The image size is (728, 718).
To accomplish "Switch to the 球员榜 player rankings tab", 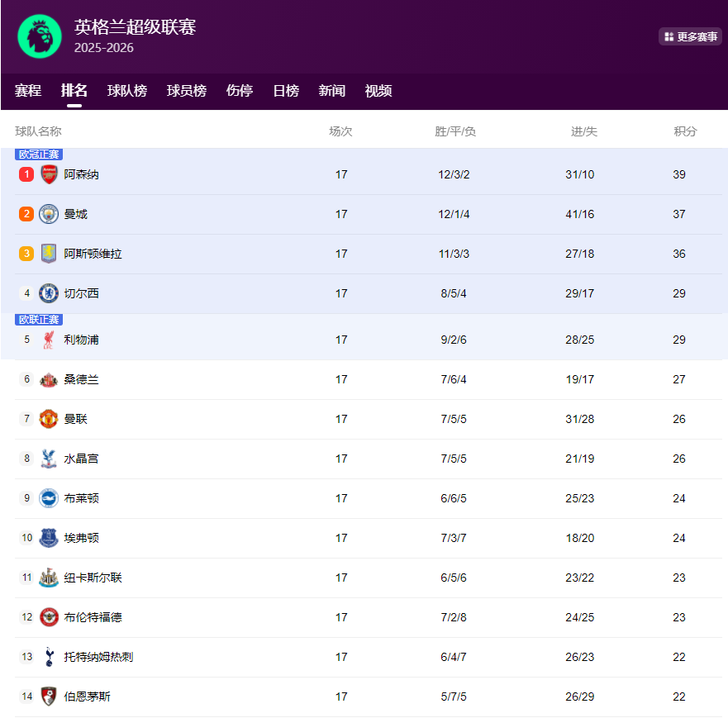I will click(x=187, y=91).
